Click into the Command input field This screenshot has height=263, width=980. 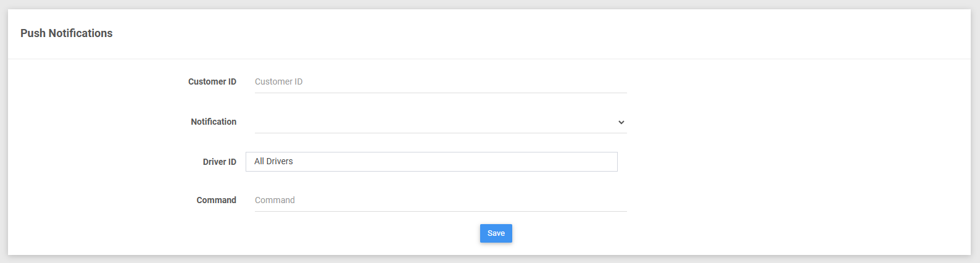coord(441,200)
